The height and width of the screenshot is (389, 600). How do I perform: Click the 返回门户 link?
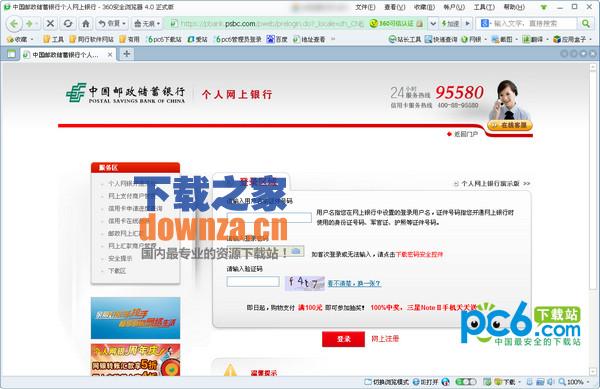point(465,134)
